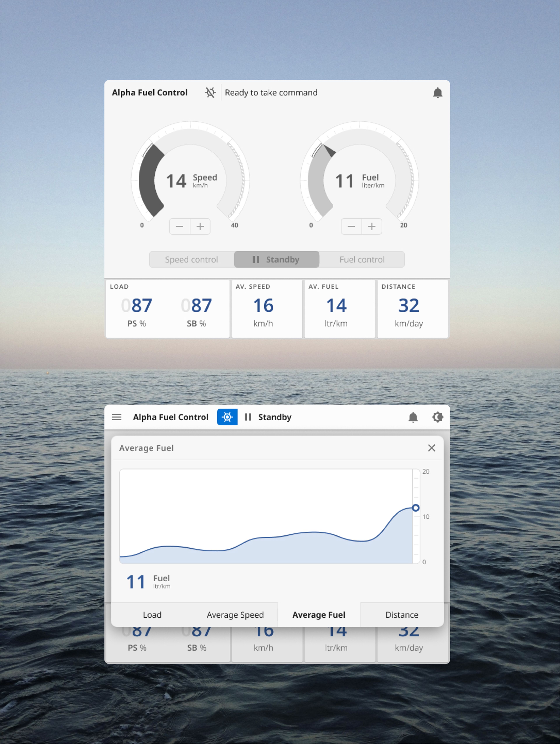Image resolution: width=560 pixels, height=744 pixels.
Task: Decrease fuel setpoint with minus button
Action: coord(351,226)
